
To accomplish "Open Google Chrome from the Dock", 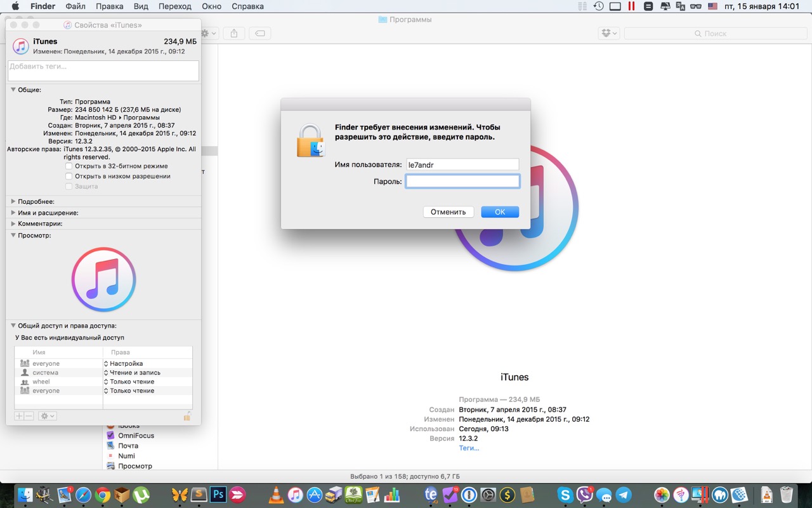I will (103, 495).
